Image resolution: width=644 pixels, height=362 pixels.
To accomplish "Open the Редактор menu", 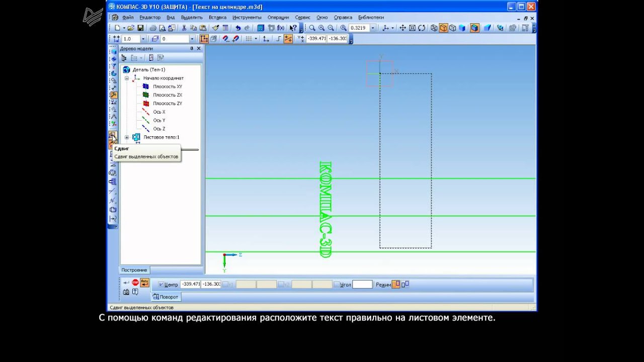I will coord(150,18).
